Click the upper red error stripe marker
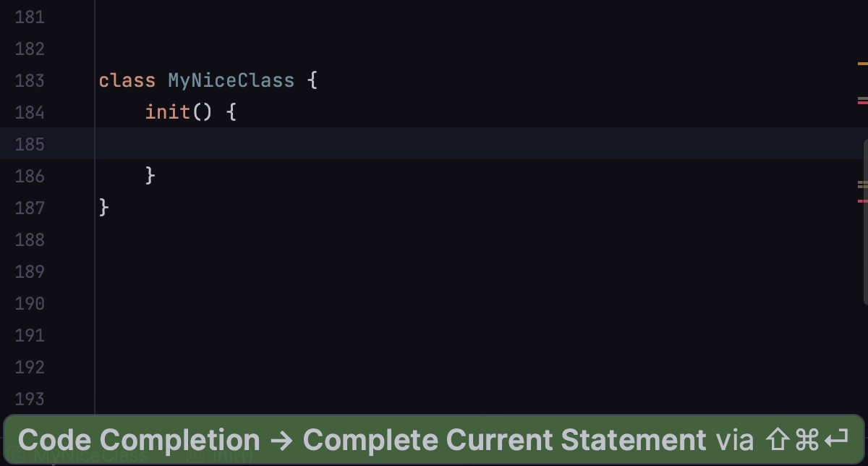The image size is (868, 466). tap(862, 103)
